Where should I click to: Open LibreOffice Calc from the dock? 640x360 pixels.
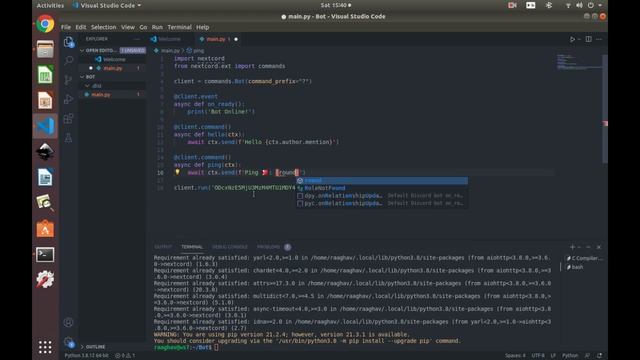45,75
